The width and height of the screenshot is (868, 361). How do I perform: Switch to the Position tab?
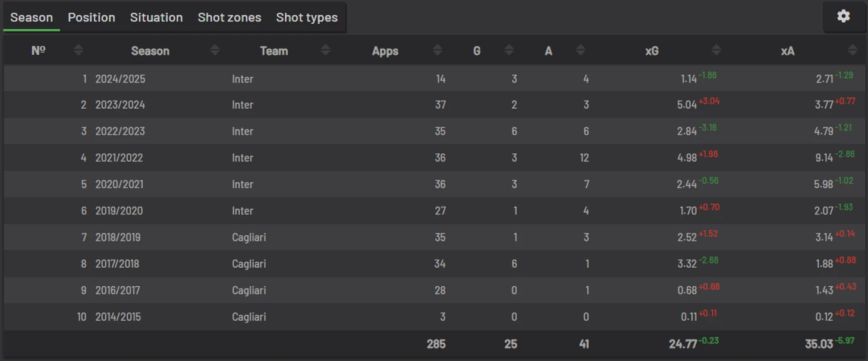(x=92, y=17)
